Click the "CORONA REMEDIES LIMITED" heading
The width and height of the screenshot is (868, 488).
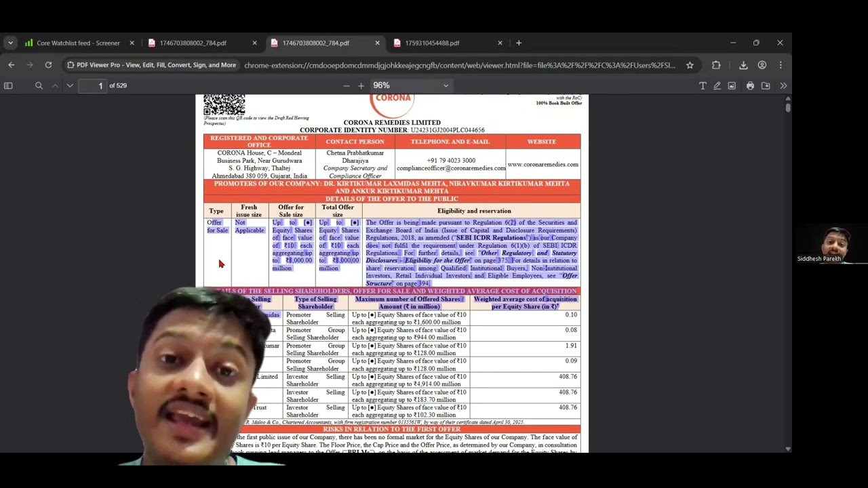click(392, 123)
